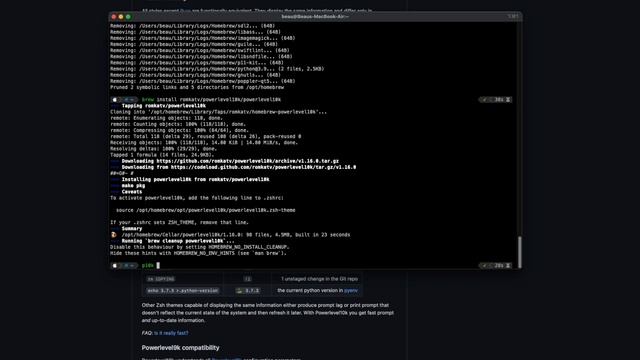Click the terminal scrollbar thumb
Viewport: 640px width, 360px height.
tap(519, 252)
